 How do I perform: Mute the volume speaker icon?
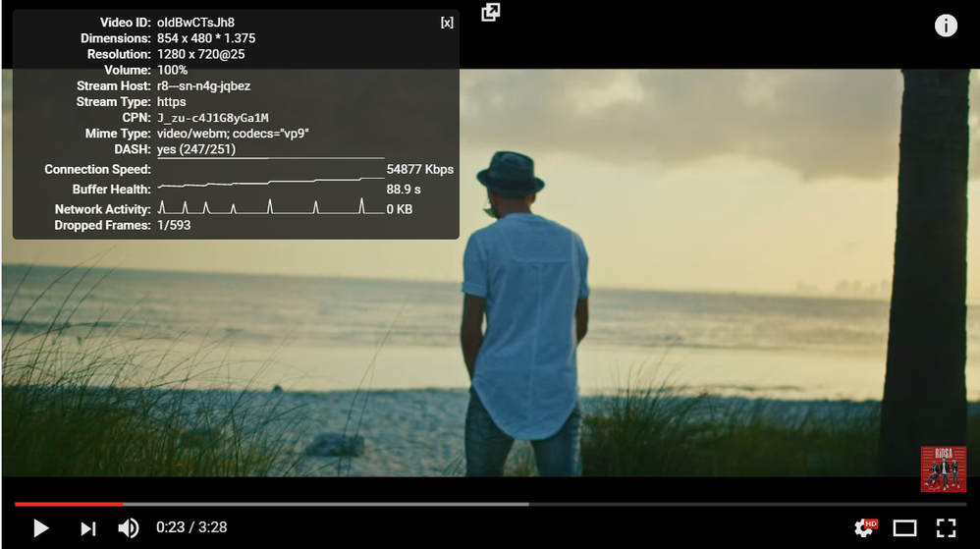point(128,528)
